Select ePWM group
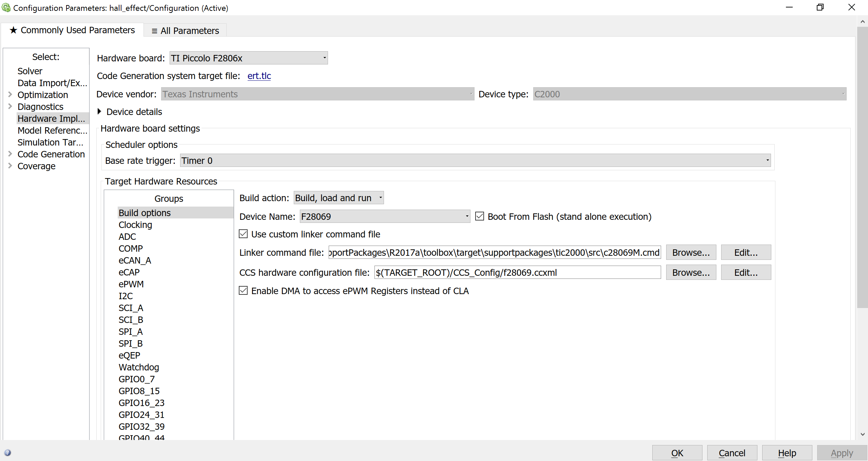This screenshot has height=461, width=868. click(131, 284)
